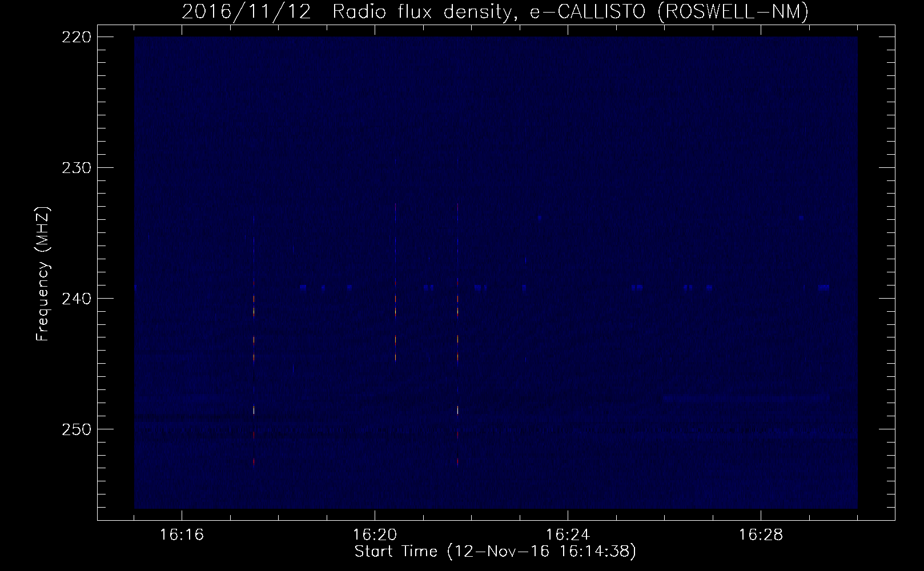Click the 250 frequency tick label
This screenshot has height=571, width=924.
tap(76, 429)
